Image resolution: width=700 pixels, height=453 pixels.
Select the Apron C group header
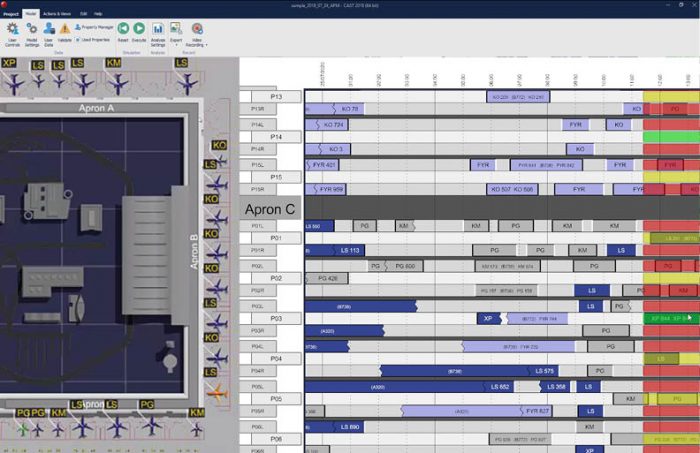click(270, 210)
